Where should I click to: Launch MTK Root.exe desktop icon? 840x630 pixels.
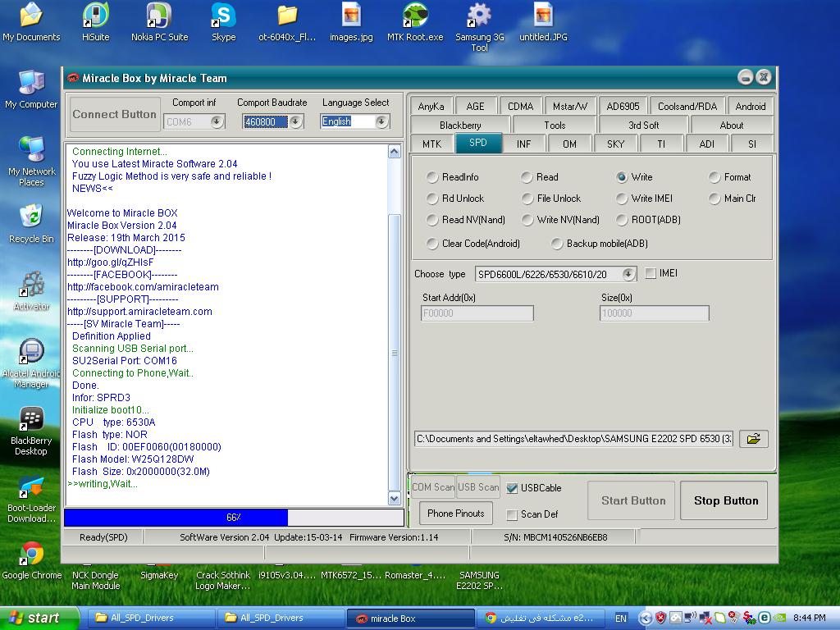415,21
